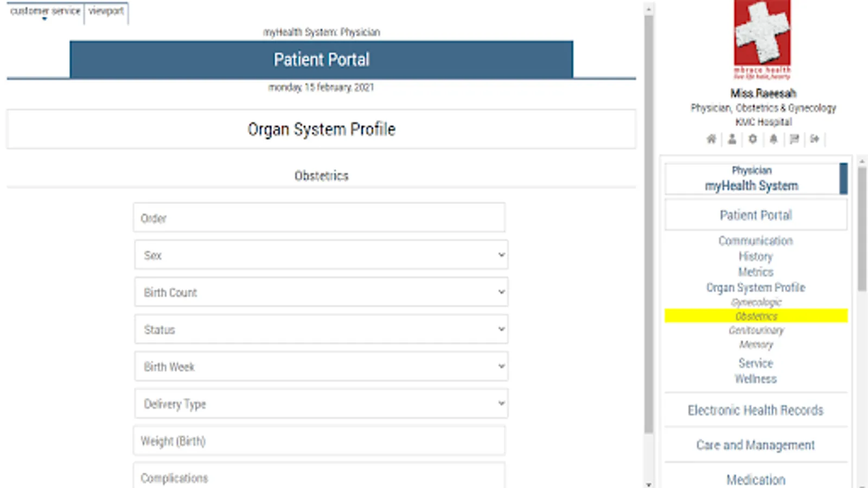Open the settings gear icon
Screen dimensions: 868x488
point(752,139)
